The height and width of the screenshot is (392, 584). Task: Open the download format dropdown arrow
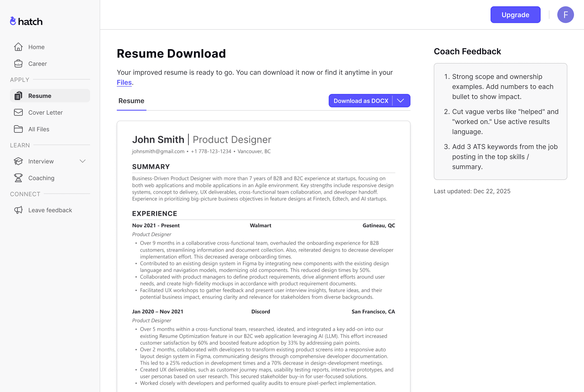[x=401, y=100]
